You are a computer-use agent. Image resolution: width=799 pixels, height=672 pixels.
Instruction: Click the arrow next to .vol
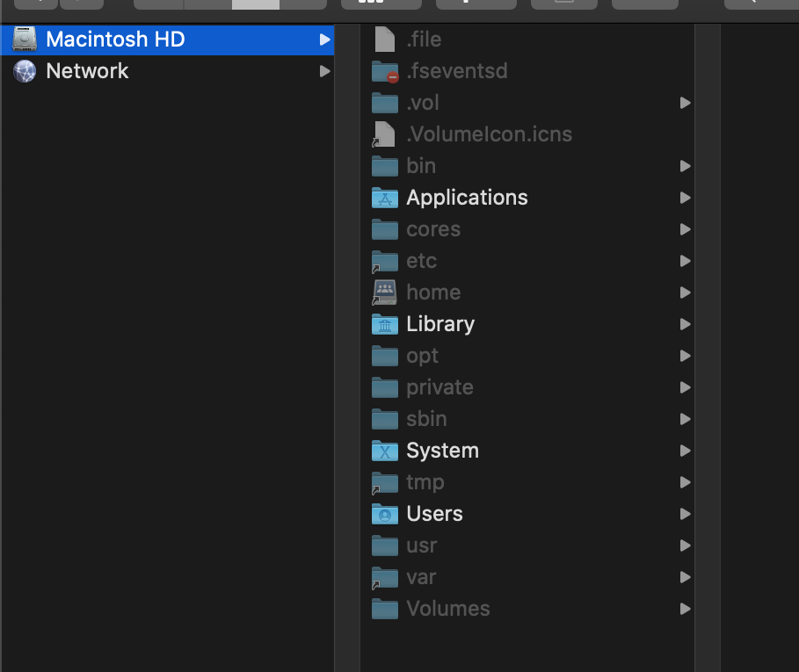(685, 103)
